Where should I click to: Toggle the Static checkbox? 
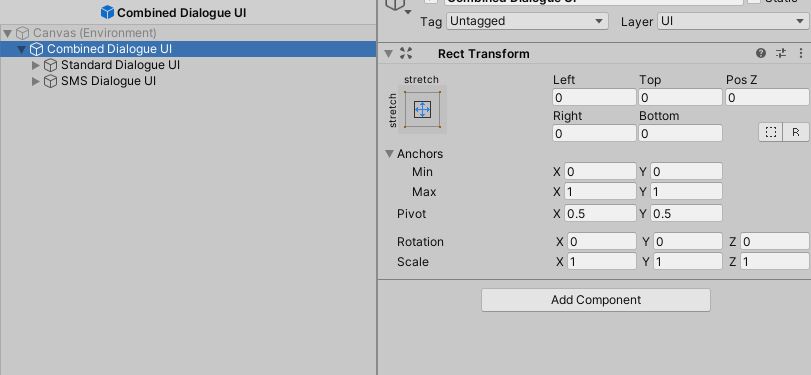click(x=755, y=2)
